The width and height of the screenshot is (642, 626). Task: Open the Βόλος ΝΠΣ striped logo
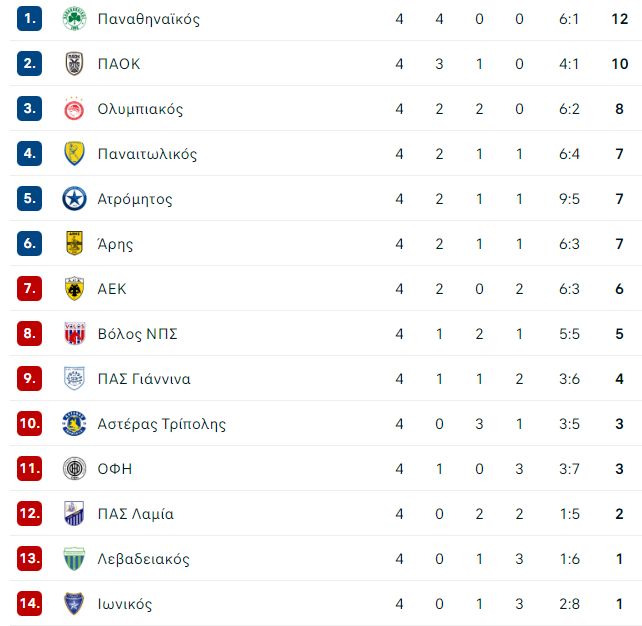[x=74, y=333]
